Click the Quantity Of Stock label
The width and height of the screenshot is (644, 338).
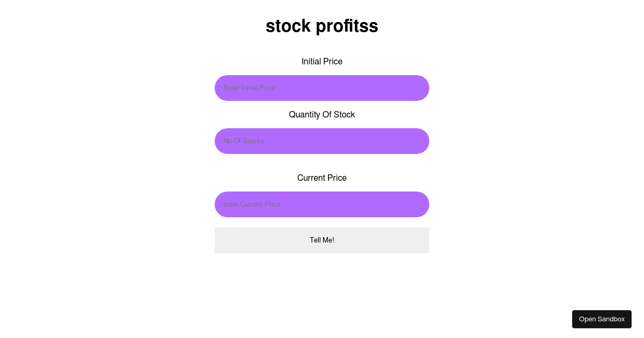[322, 114]
